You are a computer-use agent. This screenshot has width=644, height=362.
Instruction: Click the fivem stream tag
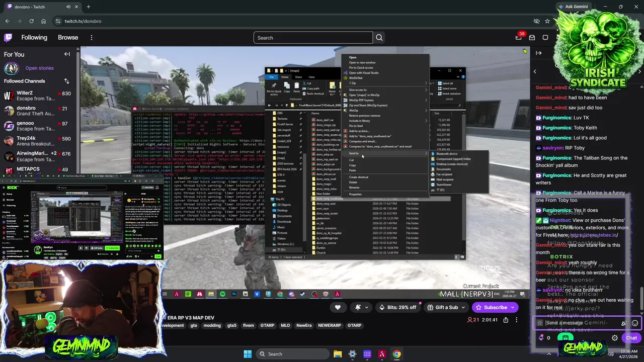pos(249,325)
